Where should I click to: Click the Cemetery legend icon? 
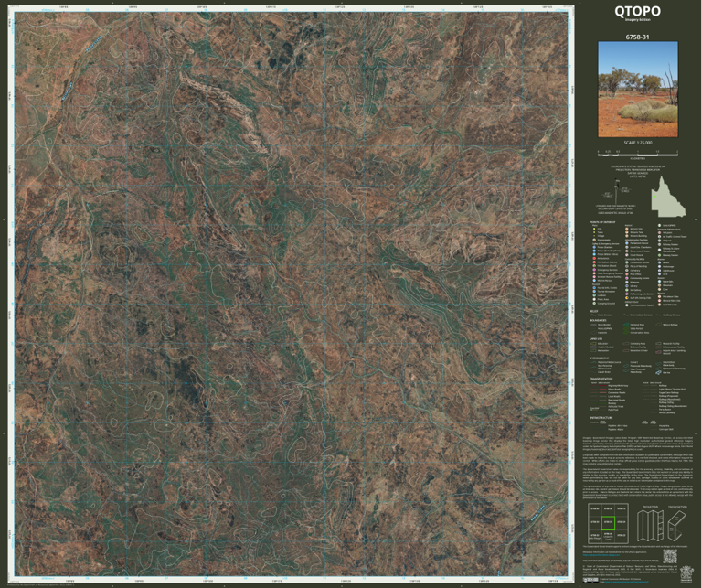click(x=627, y=271)
